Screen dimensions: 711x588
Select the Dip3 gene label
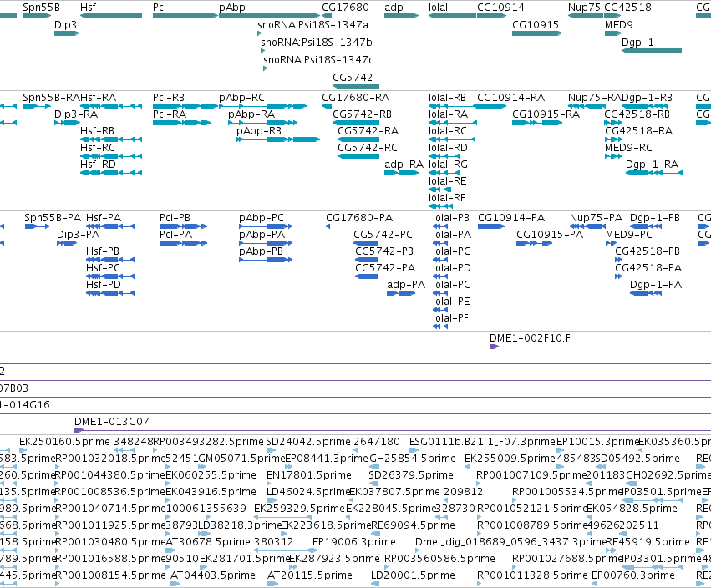click(65, 24)
